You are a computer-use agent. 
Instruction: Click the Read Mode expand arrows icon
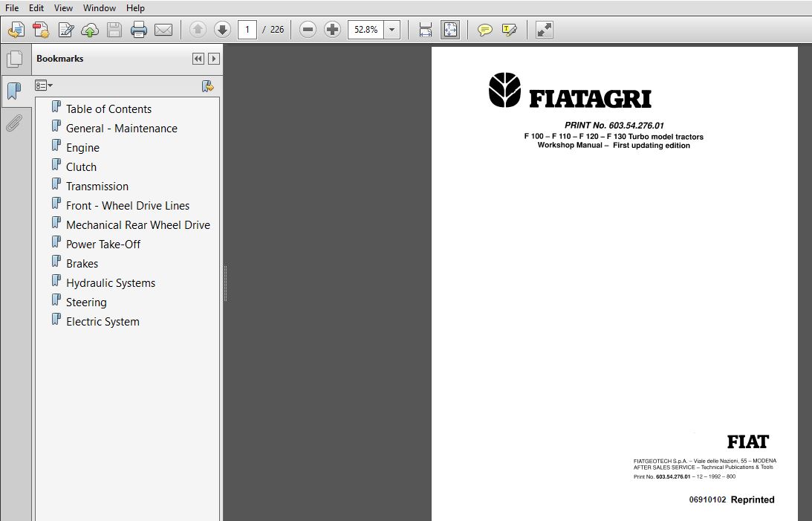(545, 30)
